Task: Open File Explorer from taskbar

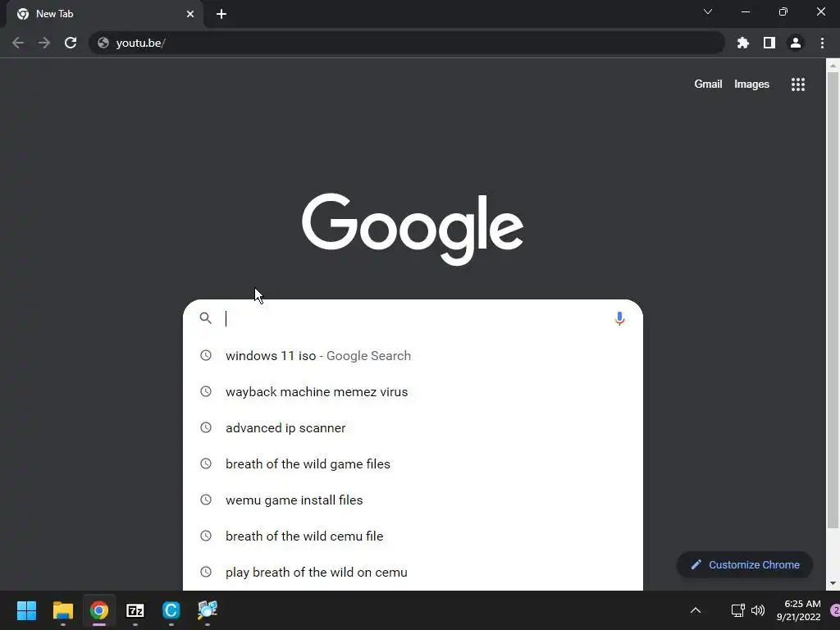Action: coord(62,610)
